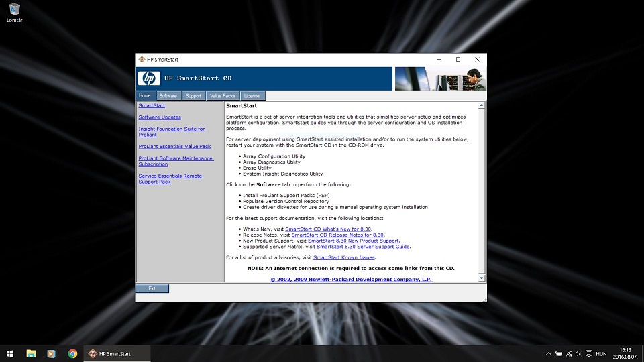Click the banner photo of the technician
Viewport: 644px width, 362px height.
[440, 78]
